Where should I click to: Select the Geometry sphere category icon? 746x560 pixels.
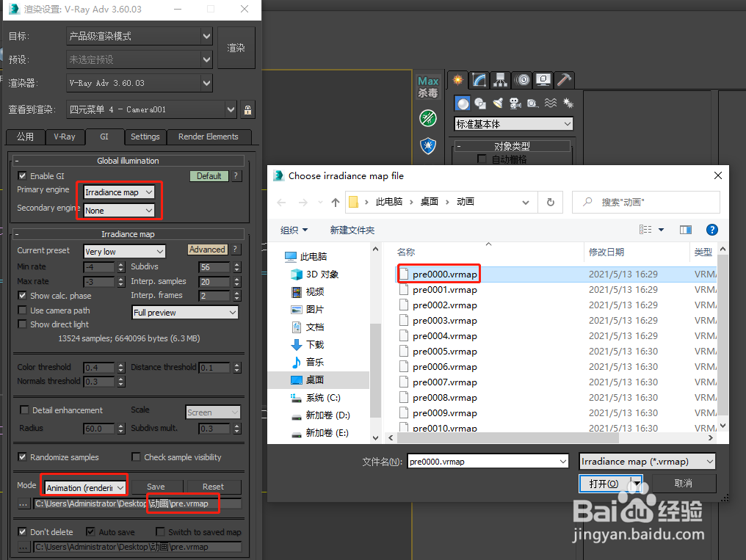click(462, 103)
